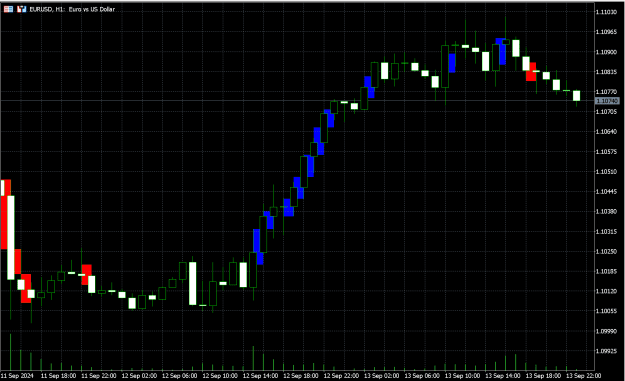
Task: Click the 1.10575 price scale label
Action: pyautogui.click(x=606, y=151)
